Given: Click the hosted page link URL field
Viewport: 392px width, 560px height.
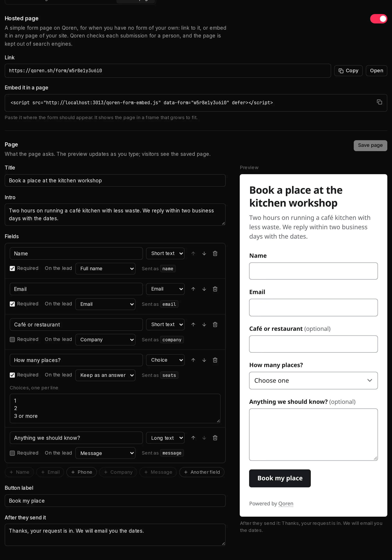Looking at the screenshot, I should pos(168,71).
